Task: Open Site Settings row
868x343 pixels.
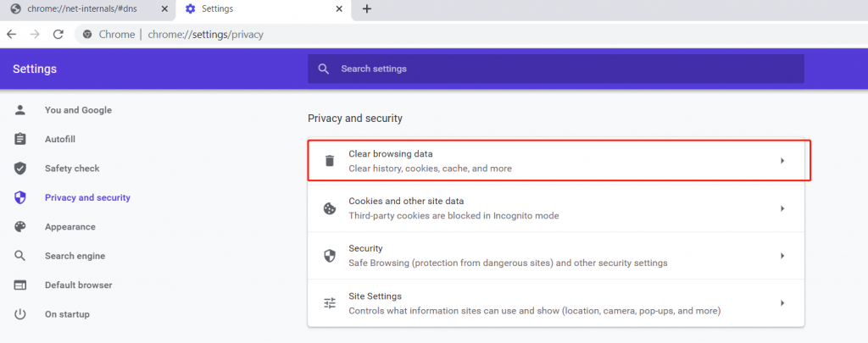Action: [x=556, y=303]
